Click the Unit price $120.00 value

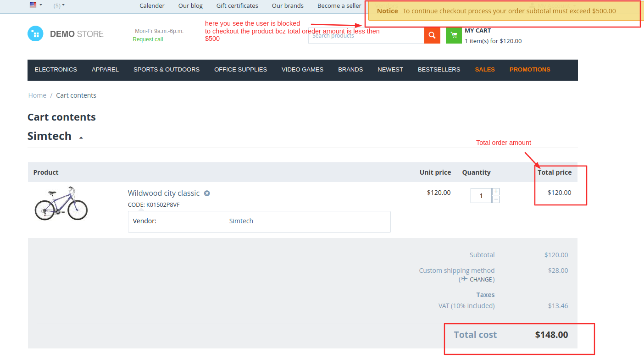439,193
